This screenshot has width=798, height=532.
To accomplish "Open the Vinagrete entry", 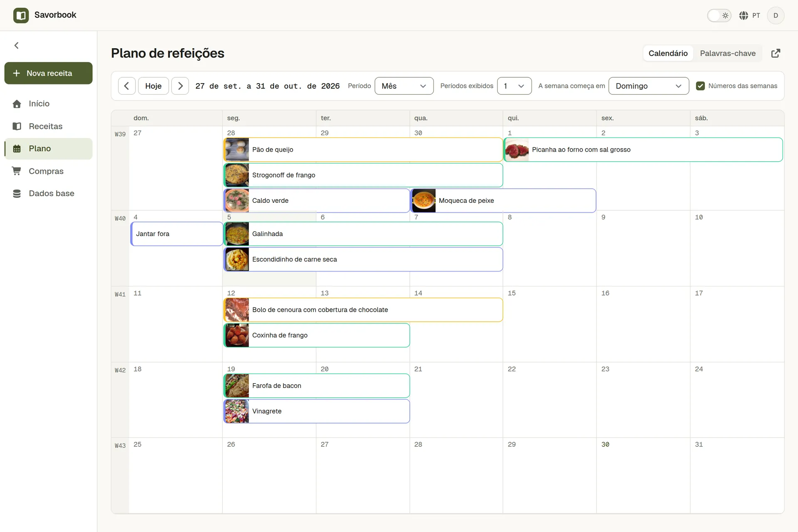I will point(316,411).
